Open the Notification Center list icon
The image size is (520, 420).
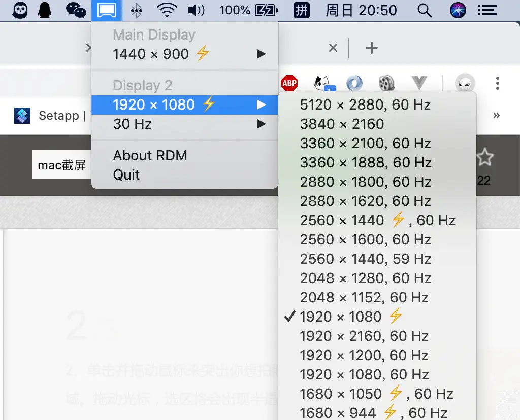coord(487,11)
